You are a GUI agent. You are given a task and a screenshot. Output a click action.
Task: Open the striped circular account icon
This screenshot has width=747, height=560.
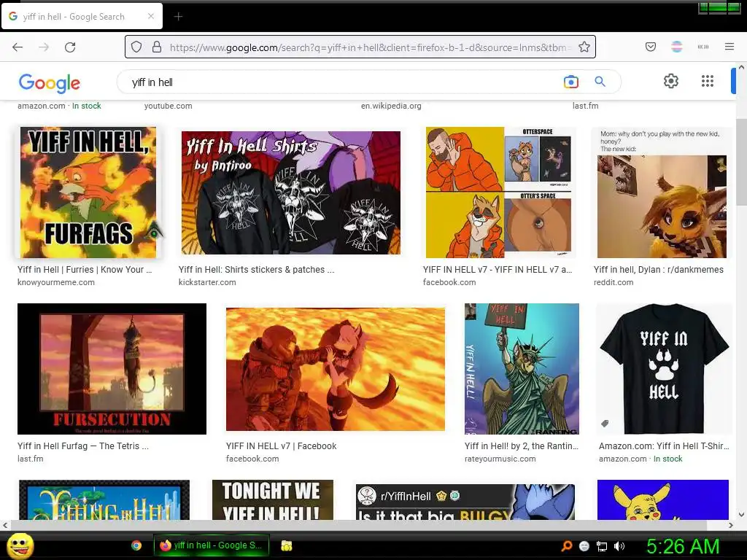point(676,47)
